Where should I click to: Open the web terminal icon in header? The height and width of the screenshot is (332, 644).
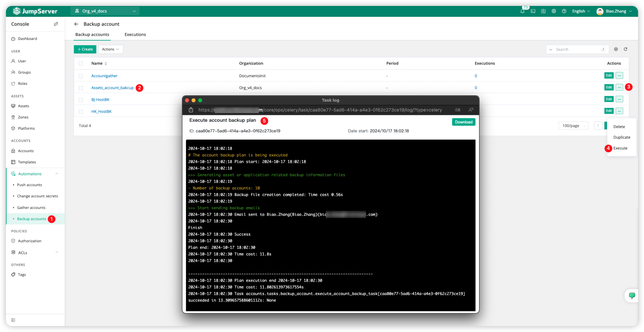coord(533,11)
